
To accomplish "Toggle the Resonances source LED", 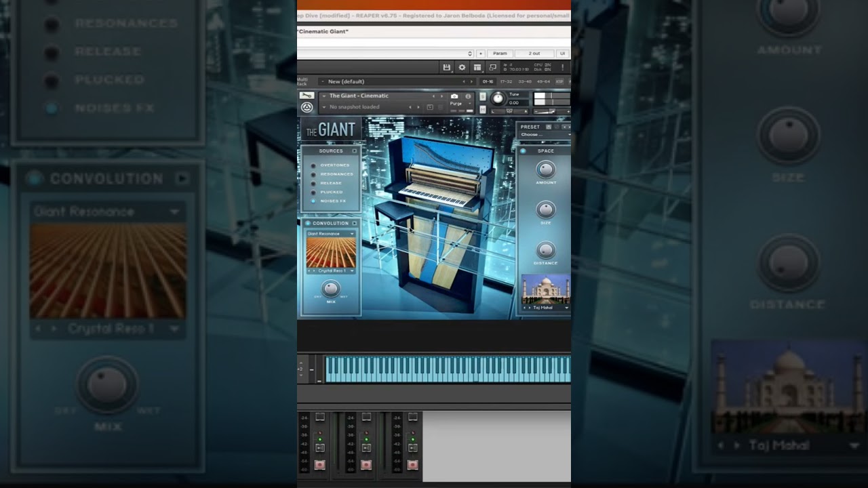I will coord(313,174).
